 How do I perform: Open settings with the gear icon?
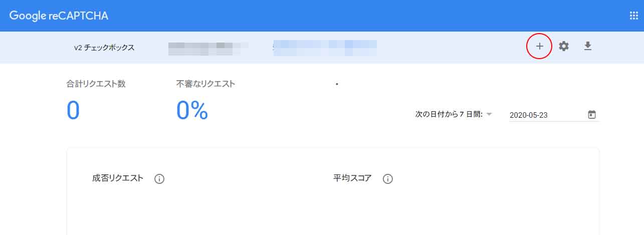click(x=564, y=47)
